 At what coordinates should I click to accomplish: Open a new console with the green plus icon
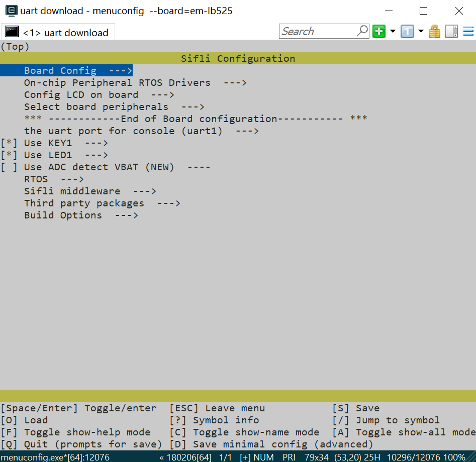click(379, 31)
